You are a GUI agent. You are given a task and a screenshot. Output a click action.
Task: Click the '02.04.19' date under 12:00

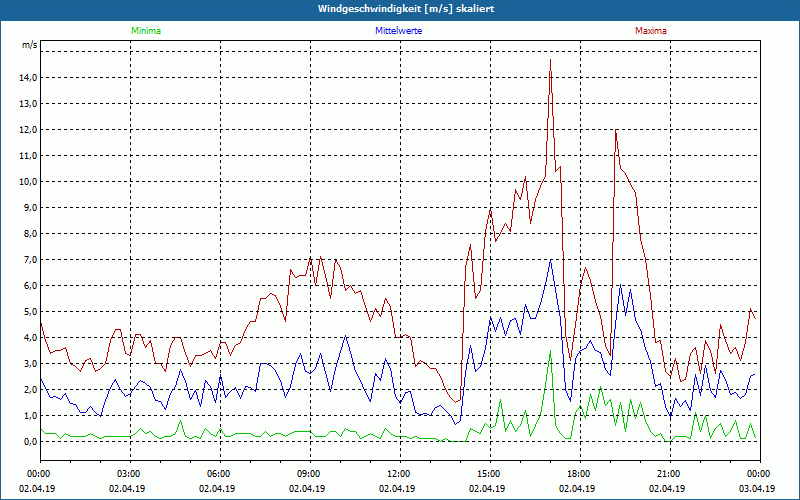point(397,488)
